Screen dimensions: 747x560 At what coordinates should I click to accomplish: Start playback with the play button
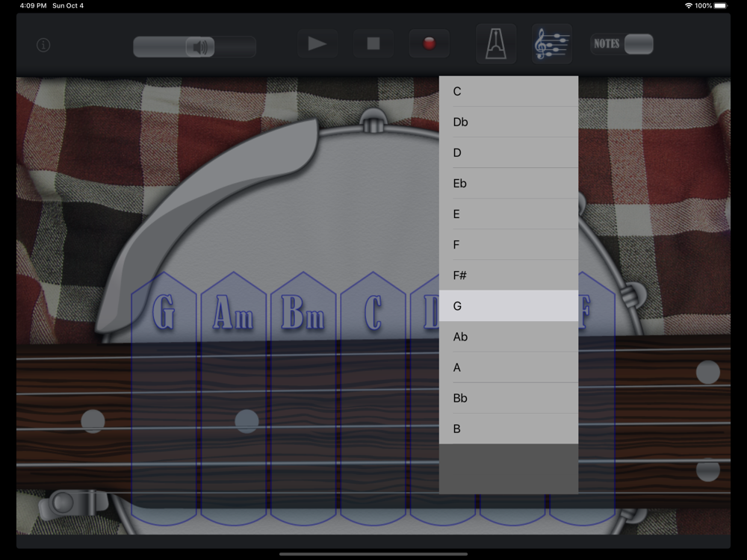(317, 44)
